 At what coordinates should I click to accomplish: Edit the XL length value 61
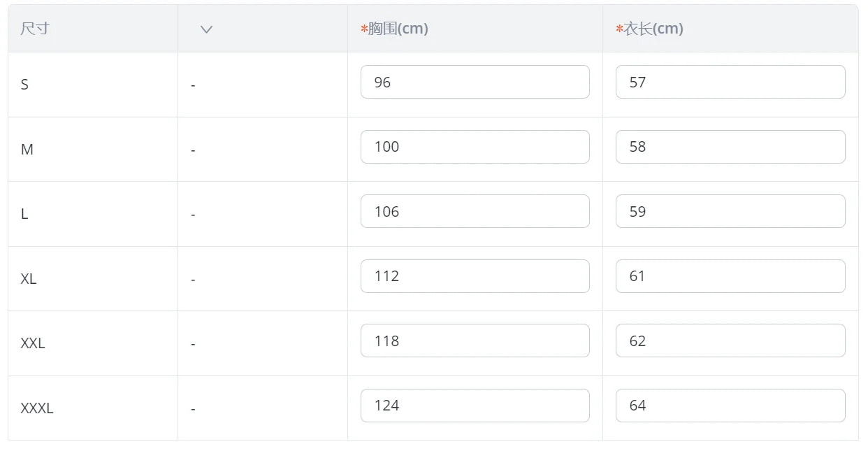[730, 276]
